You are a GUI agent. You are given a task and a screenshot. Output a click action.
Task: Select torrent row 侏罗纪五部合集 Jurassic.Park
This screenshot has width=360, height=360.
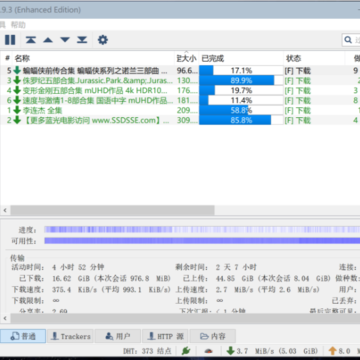coord(180,80)
